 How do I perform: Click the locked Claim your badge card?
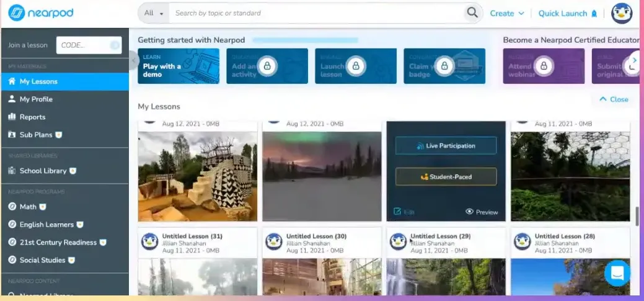(444, 66)
